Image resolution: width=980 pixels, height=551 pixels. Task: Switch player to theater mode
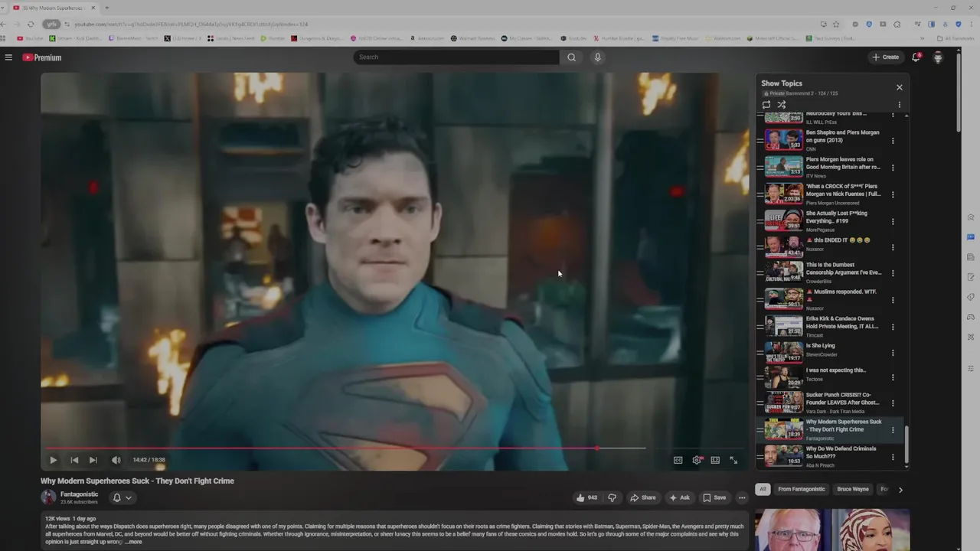[715, 460]
